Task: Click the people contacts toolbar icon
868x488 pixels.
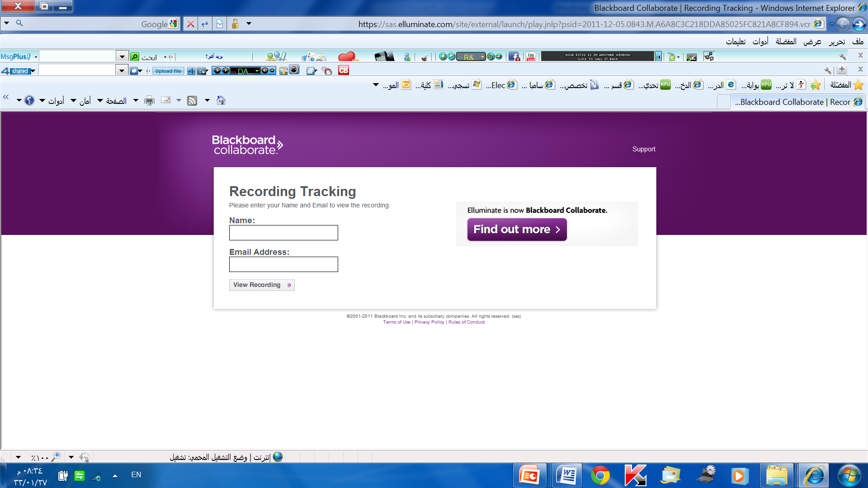Action: coord(276,56)
